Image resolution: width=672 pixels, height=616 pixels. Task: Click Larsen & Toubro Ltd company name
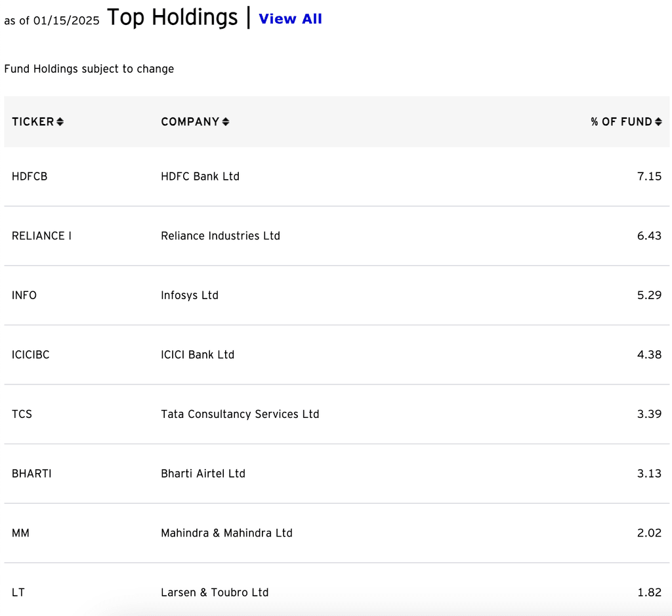[215, 592]
